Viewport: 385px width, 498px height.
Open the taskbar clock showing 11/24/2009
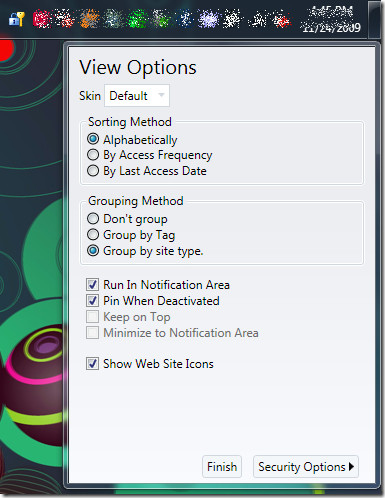pyautogui.click(x=331, y=19)
